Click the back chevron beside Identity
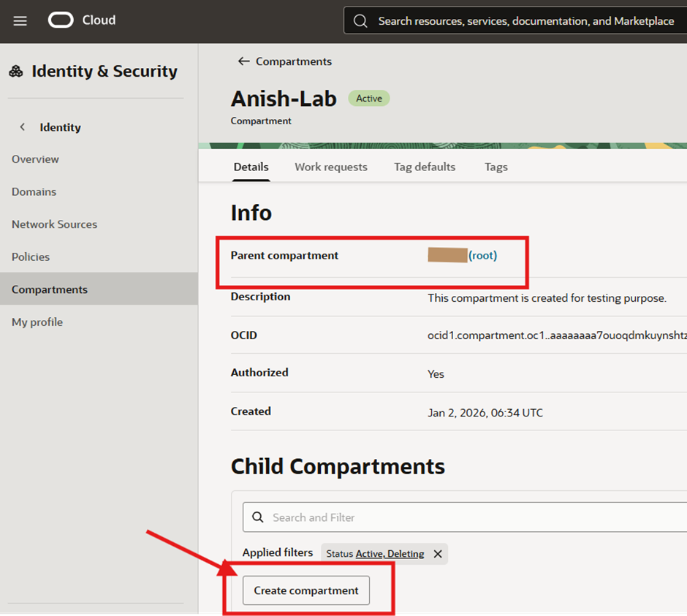687x616 pixels. [23, 127]
